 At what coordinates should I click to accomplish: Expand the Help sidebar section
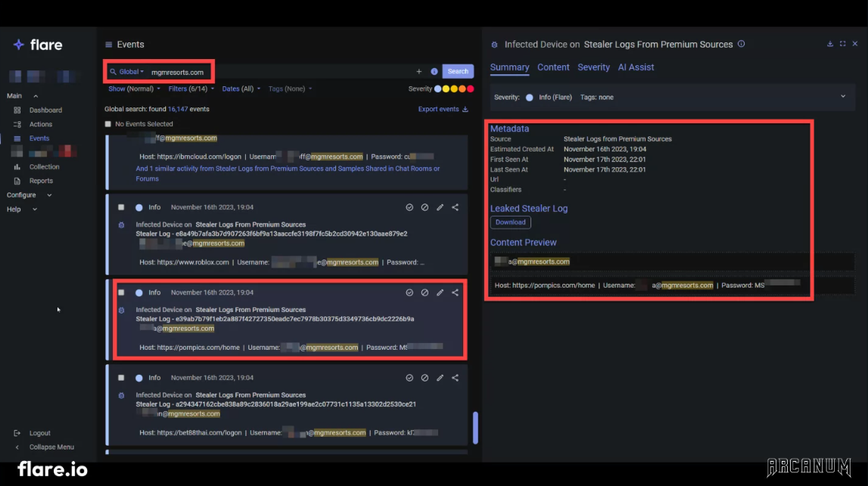pyautogui.click(x=34, y=210)
